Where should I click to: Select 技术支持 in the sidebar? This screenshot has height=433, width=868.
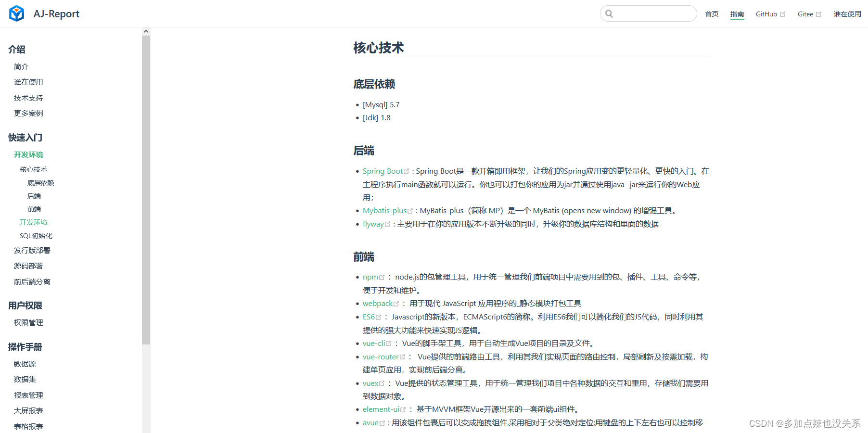point(28,98)
